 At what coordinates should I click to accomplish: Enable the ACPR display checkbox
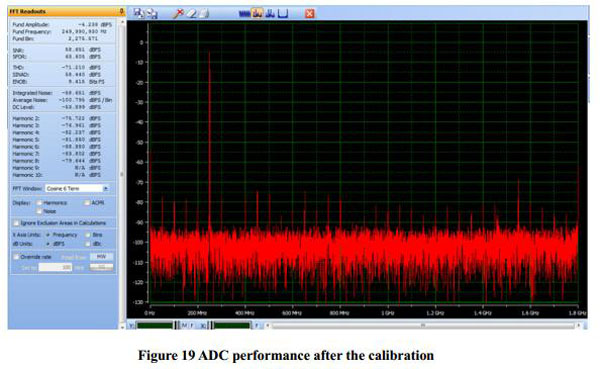[87, 202]
